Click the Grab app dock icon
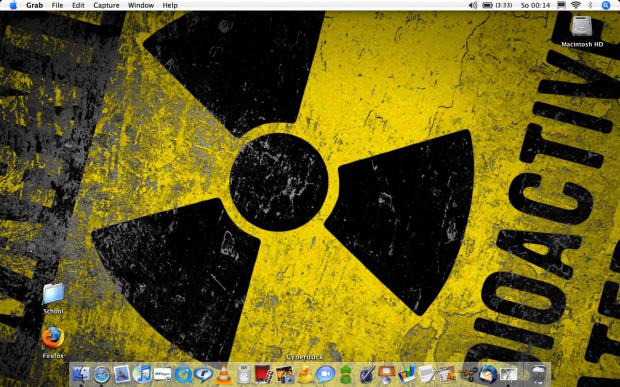The width and height of the screenshot is (620, 387). 508,374
